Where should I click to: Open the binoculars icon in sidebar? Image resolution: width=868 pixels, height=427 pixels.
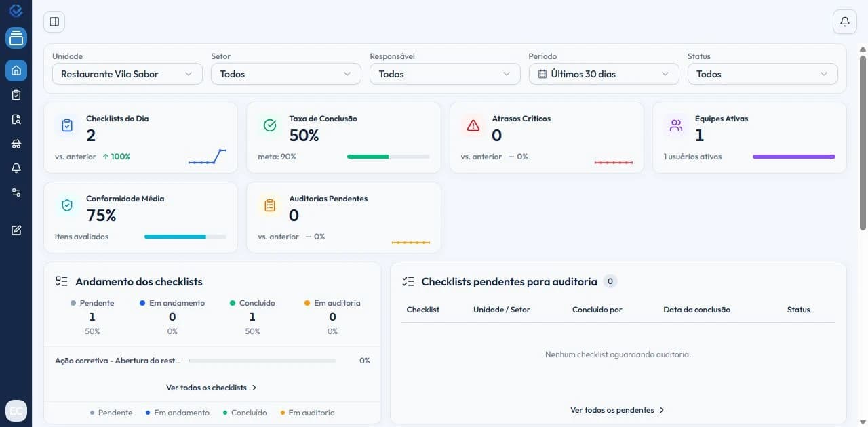click(16, 144)
